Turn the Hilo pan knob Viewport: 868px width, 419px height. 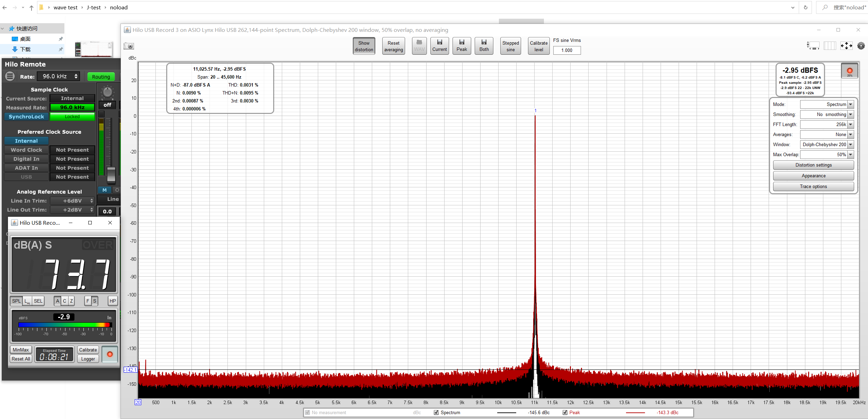107,92
